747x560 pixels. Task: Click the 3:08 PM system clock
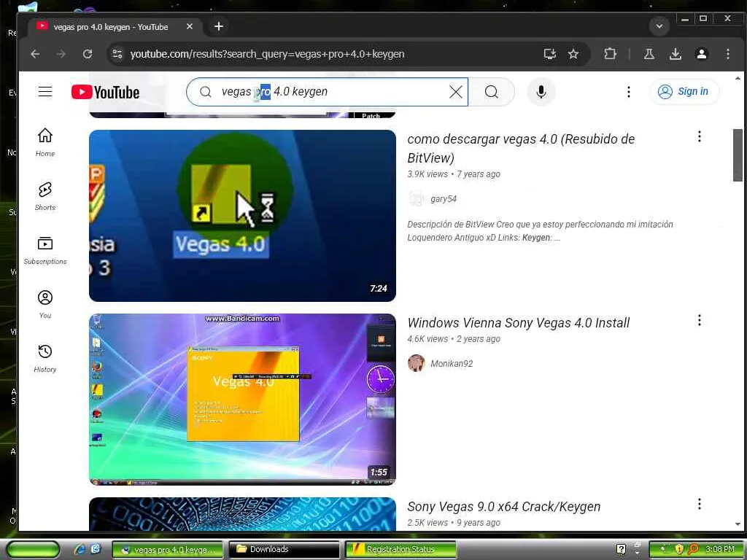click(720, 550)
